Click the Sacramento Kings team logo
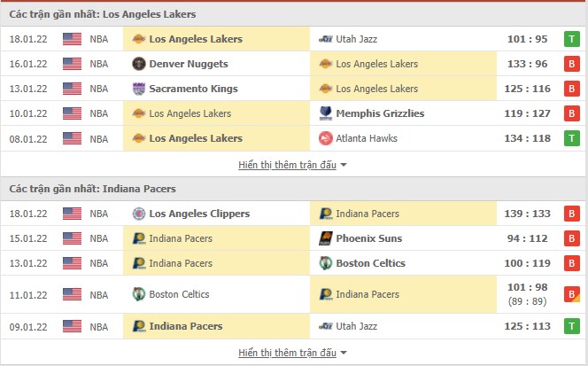 pos(138,89)
